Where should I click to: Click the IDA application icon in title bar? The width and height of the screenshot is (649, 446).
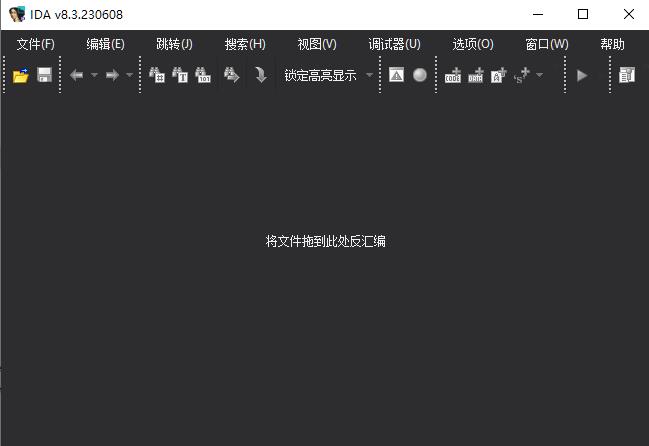click(x=17, y=14)
